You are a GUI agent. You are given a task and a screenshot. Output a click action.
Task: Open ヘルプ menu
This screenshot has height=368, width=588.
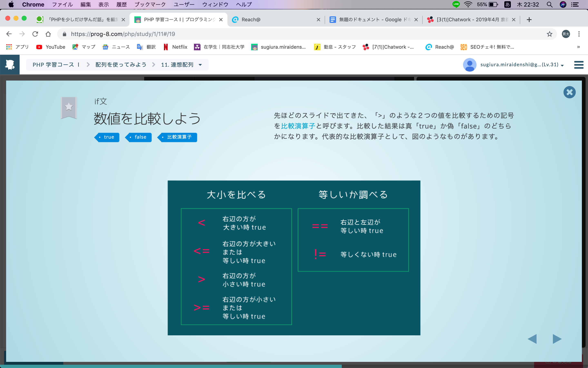tap(244, 4)
